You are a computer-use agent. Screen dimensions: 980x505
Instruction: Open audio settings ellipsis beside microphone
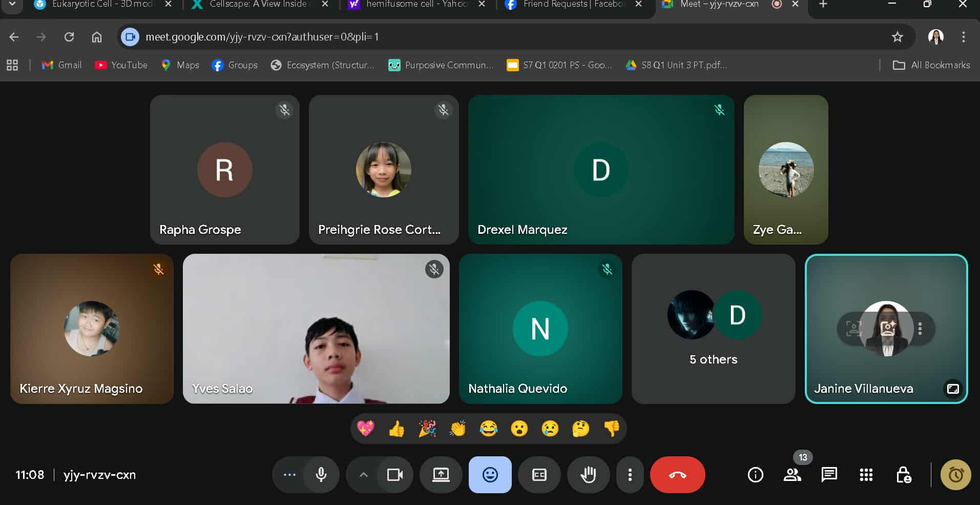coord(289,475)
